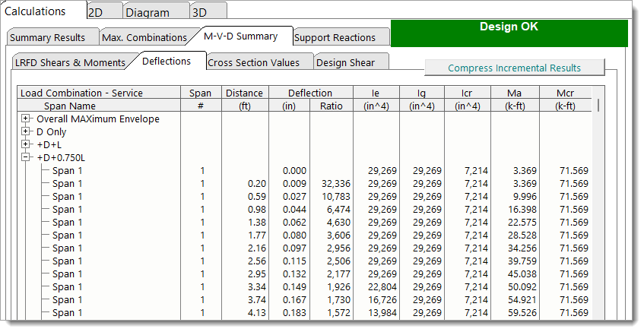Click Ma value 34.256

522,248
